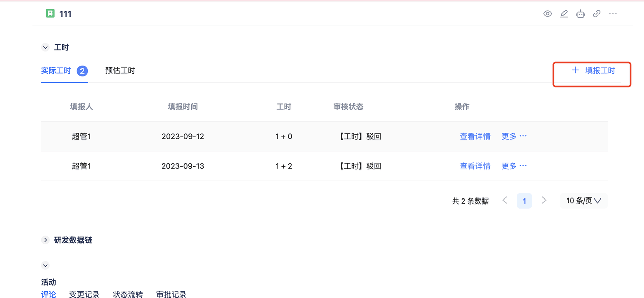644x298 pixels.
Task: Click the plus icon for 填报工时
Action: click(x=575, y=70)
